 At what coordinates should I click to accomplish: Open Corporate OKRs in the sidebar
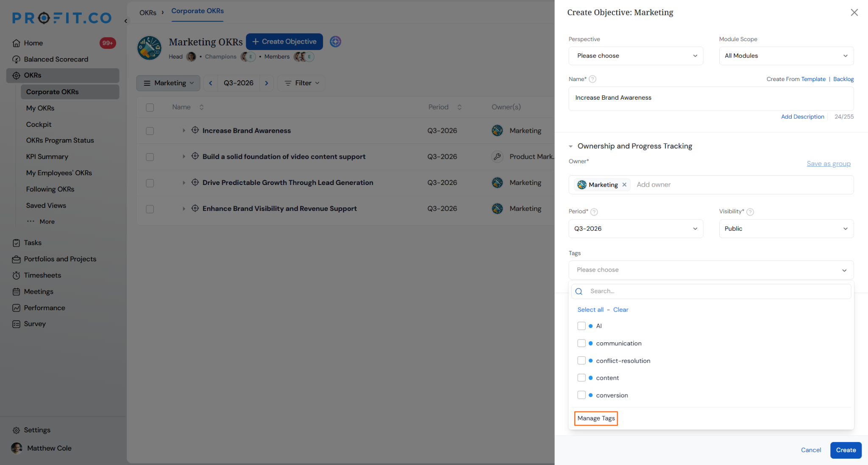click(70, 92)
